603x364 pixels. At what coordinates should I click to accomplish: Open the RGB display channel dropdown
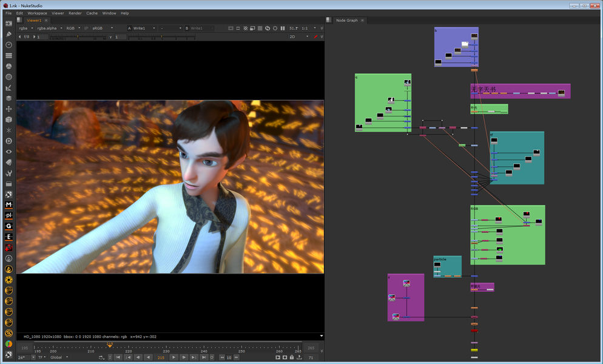click(x=73, y=28)
